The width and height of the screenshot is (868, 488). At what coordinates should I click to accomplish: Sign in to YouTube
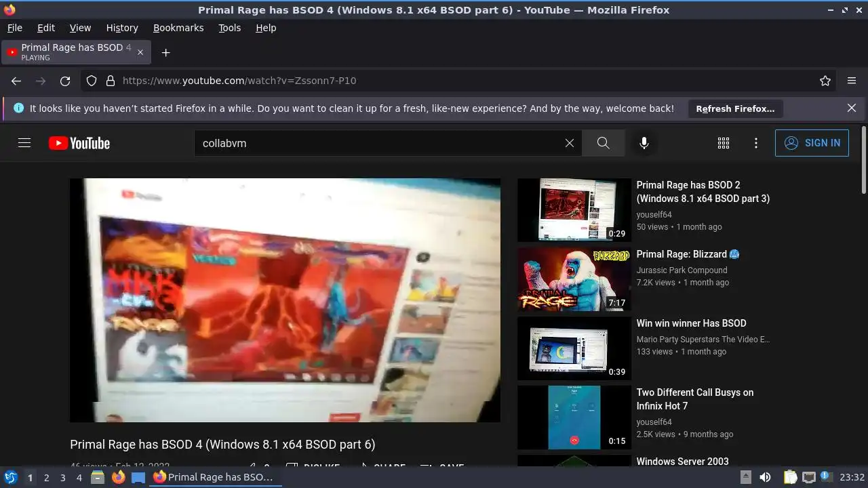tap(812, 143)
